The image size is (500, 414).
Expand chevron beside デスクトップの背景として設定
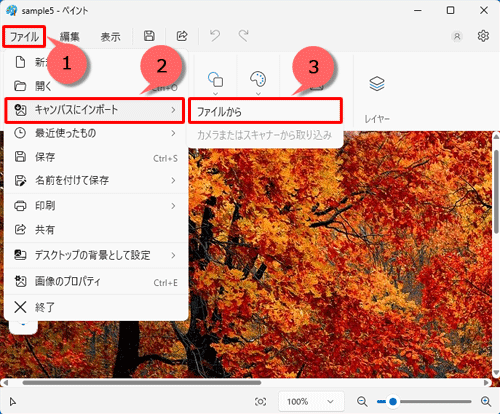pyautogui.click(x=173, y=255)
